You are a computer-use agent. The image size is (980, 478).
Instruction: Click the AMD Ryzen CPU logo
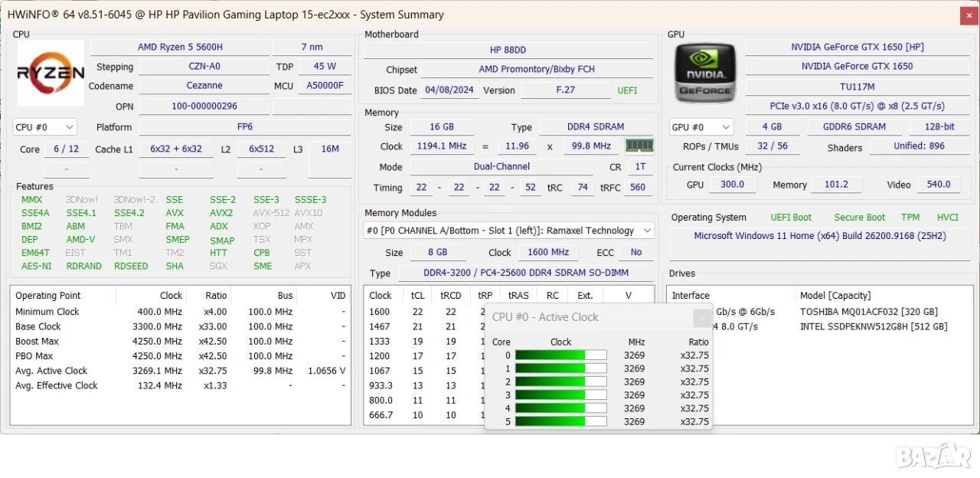[x=51, y=73]
